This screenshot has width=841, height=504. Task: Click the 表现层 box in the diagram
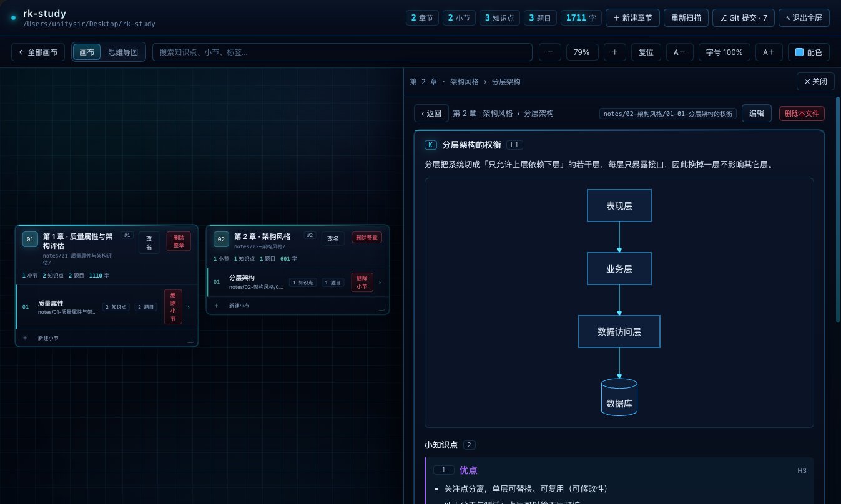[x=619, y=205]
